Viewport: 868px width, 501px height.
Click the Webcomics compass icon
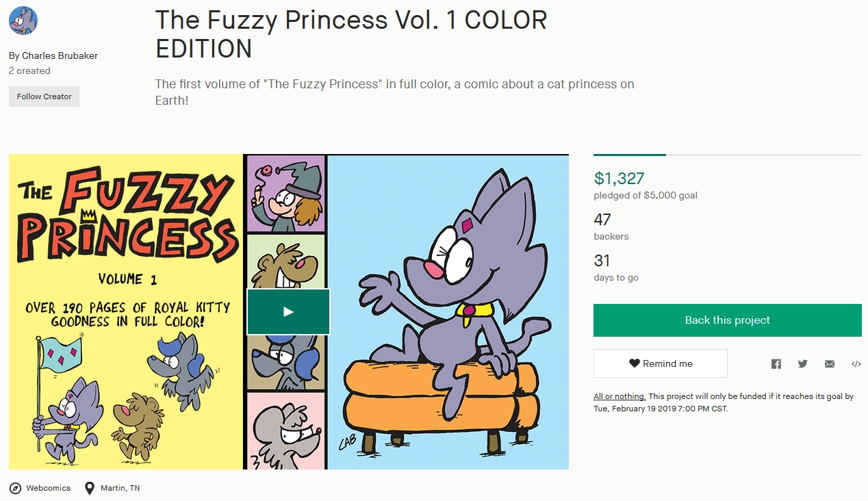click(x=15, y=488)
